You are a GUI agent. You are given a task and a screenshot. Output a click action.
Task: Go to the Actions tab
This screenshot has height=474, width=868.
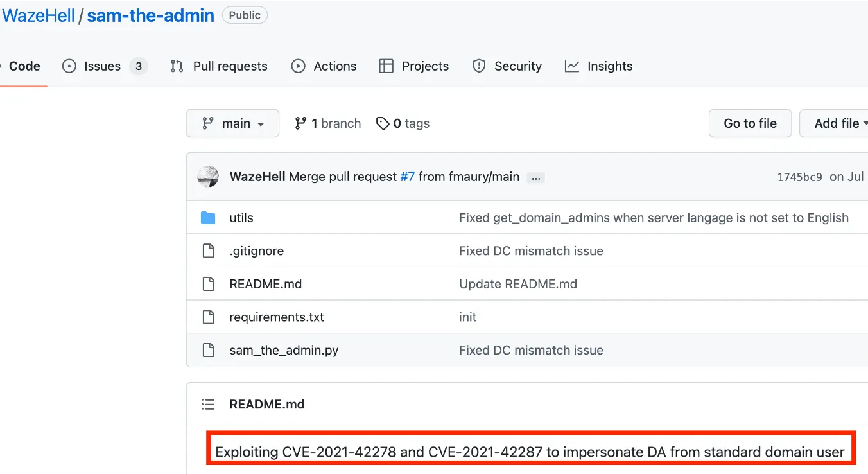tap(324, 66)
